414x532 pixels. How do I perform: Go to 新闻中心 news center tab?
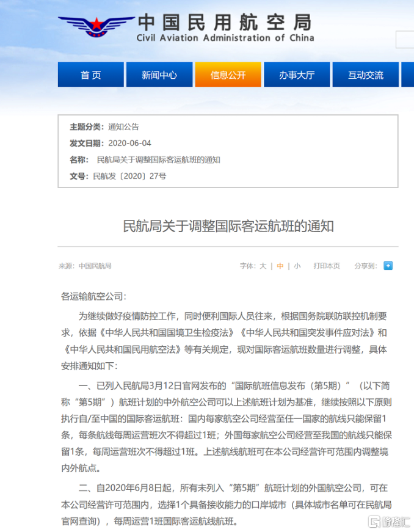point(159,75)
